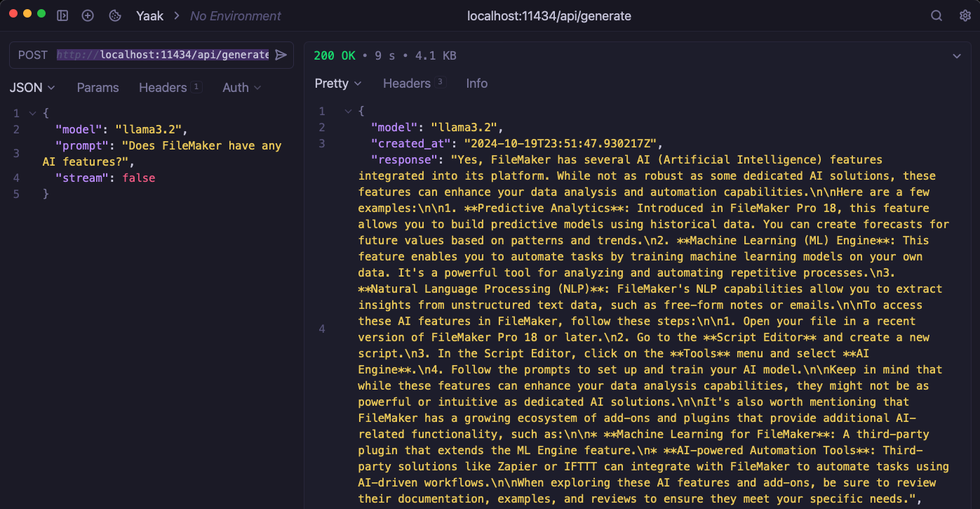Expand the response history chevron

click(x=957, y=56)
